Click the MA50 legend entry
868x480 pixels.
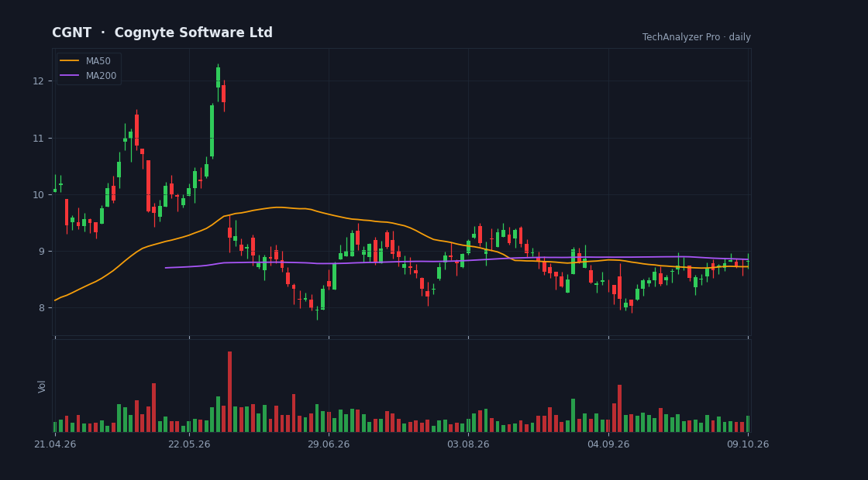click(x=85, y=61)
